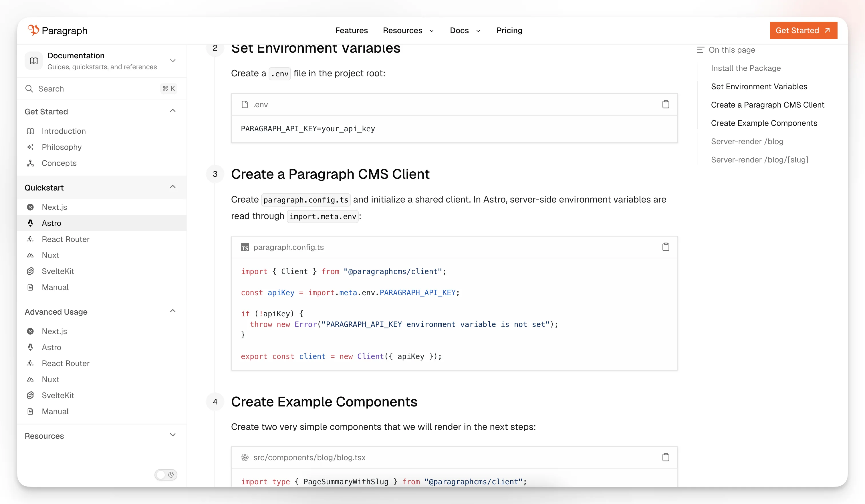865x504 pixels.
Task: Go to Install the Package section
Action: (746, 68)
